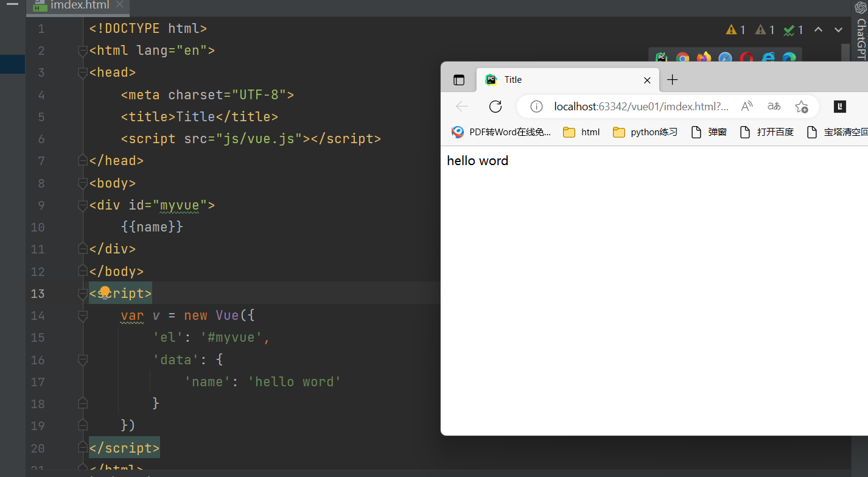Collapse the body block on line 8
Screen dimensions: 868x477
coord(83,183)
